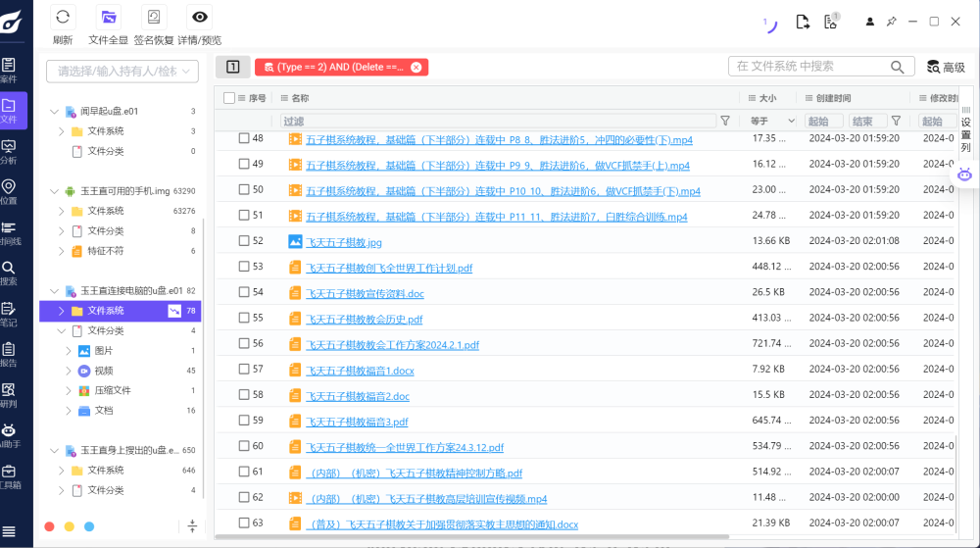Expand the 视频 category tree node
The height and width of the screenshot is (548, 980).
coord(68,371)
